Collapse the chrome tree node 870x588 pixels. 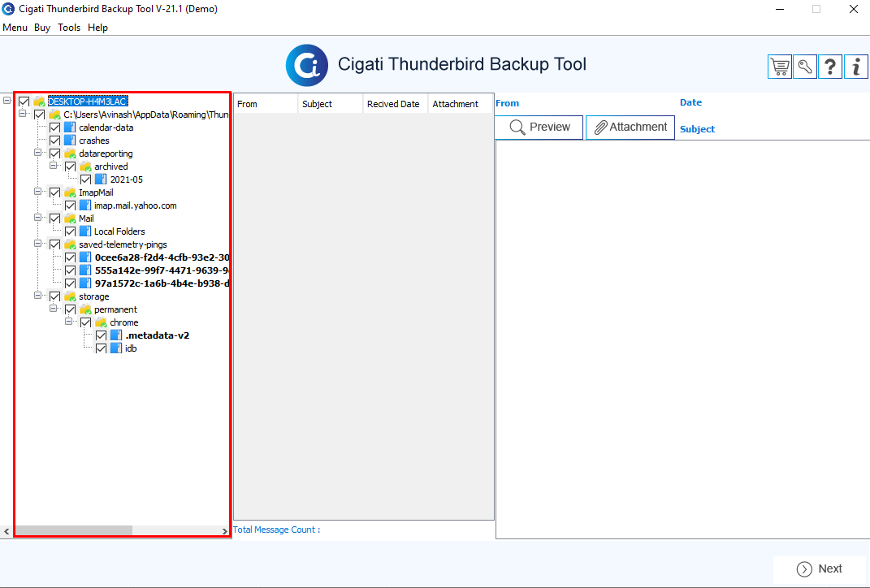[x=69, y=322]
